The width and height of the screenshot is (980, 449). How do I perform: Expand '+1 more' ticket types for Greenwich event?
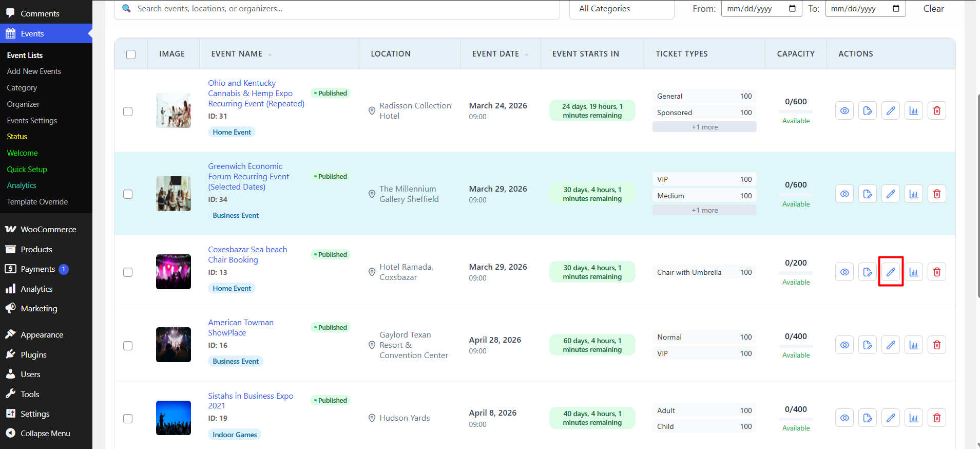[704, 210]
